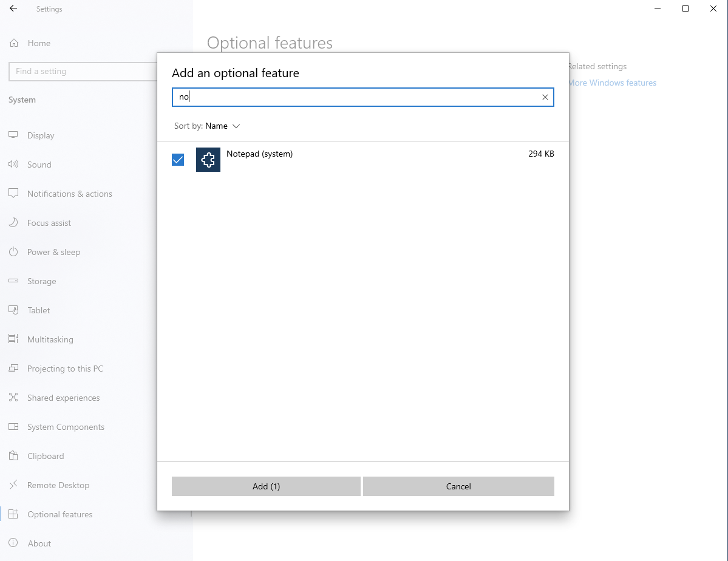Open the Display settings page

tap(41, 135)
